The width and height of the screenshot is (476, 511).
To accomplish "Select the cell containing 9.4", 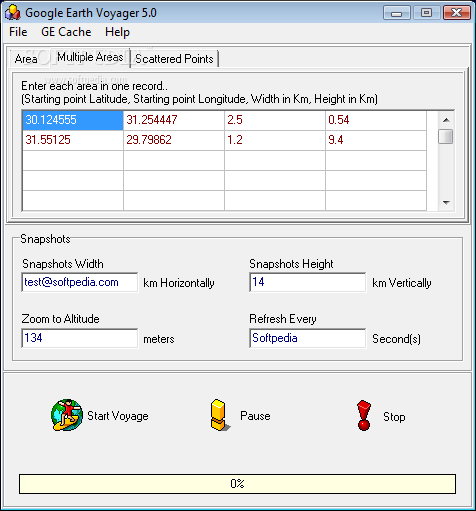I will pyautogui.click(x=376, y=140).
